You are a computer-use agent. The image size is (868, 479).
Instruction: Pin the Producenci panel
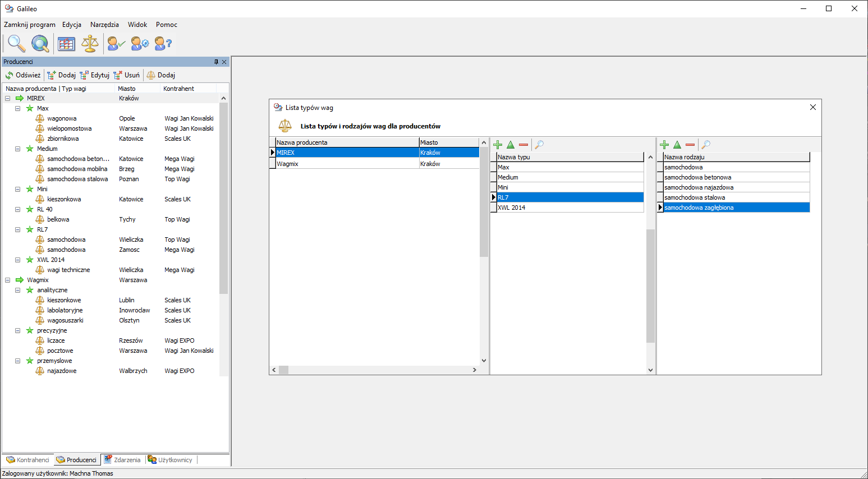[216, 62]
